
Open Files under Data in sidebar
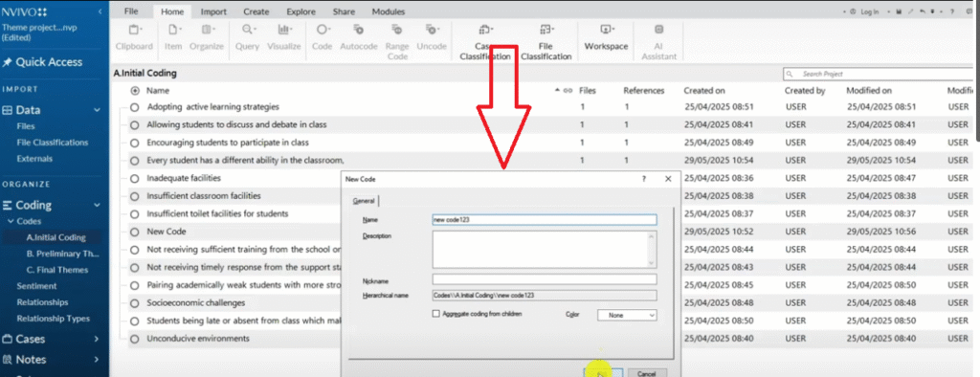26,126
